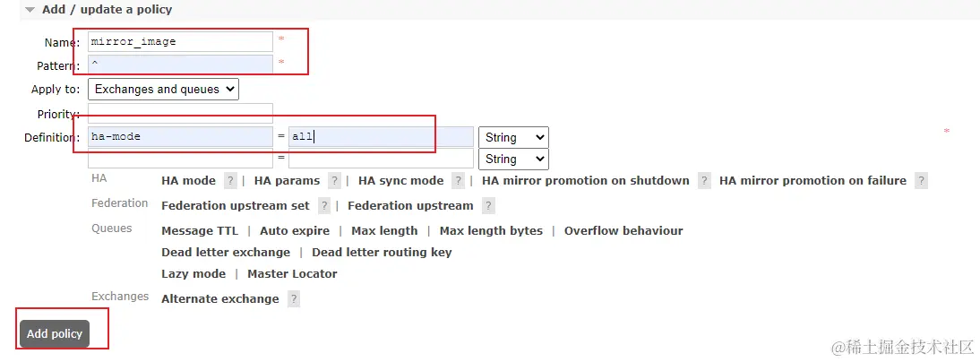The image size is (980, 362).
Task: Click the Federation upstream set link
Action: click(236, 206)
